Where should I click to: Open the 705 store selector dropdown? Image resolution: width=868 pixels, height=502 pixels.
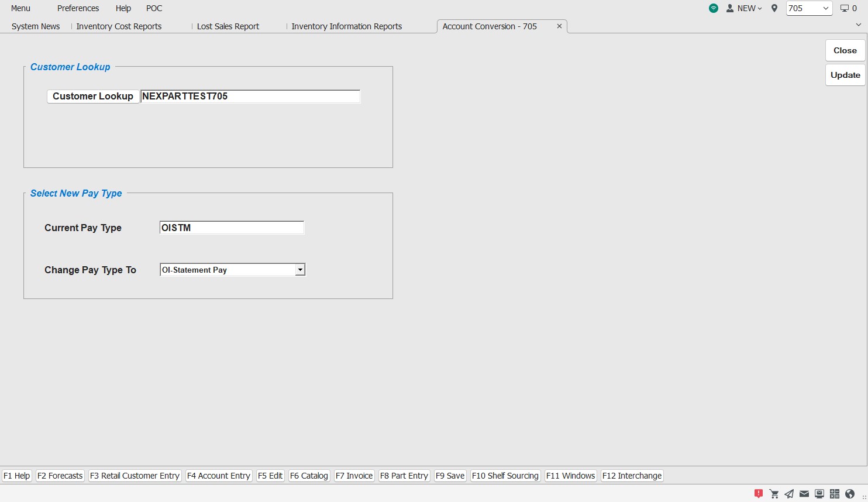[x=809, y=8]
